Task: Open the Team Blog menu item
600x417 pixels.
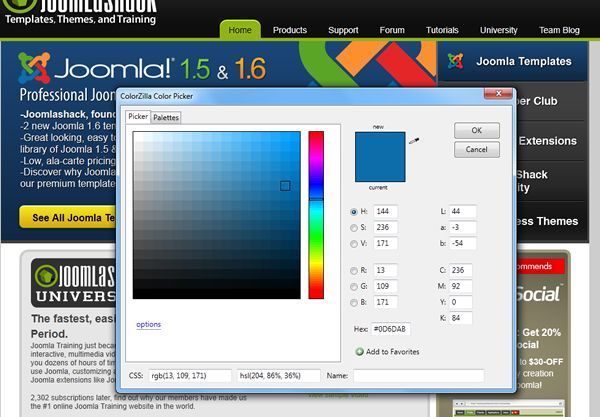Action: click(x=559, y=30)
